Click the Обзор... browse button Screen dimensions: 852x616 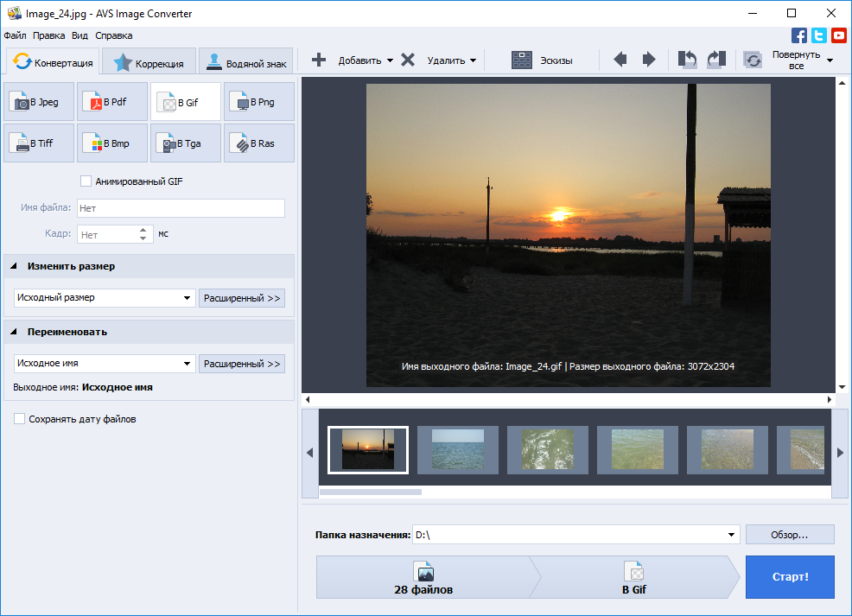pos(789,535)
